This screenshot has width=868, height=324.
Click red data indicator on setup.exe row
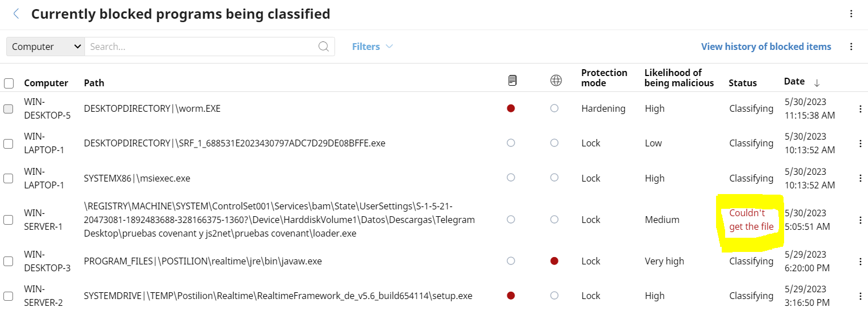pos(511,296)
